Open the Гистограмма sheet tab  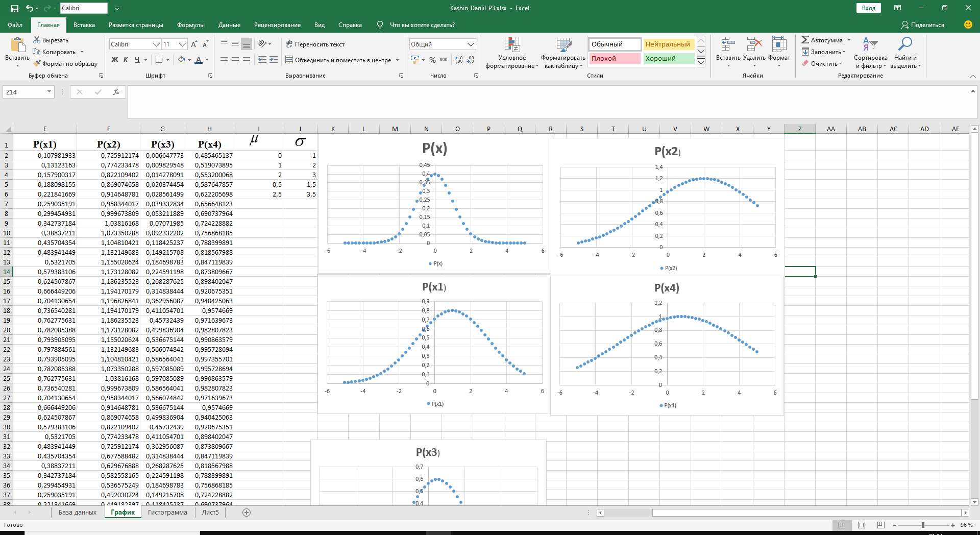pos(167,513)
